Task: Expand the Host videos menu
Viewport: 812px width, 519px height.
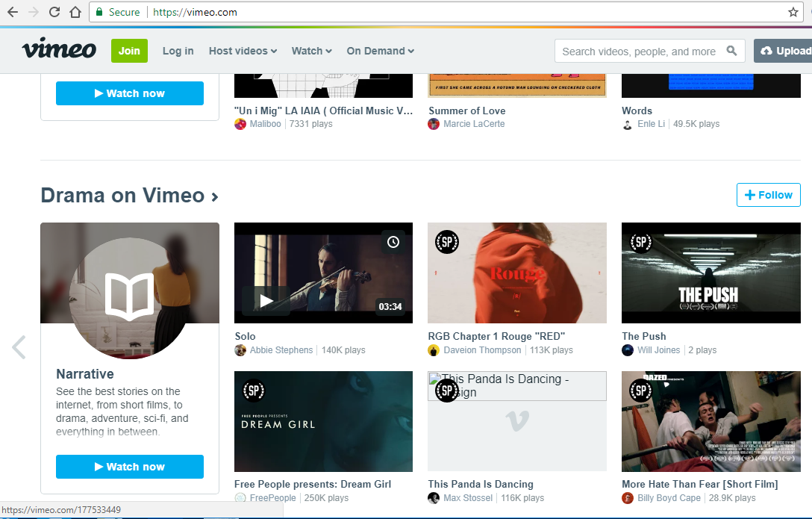Action: (x=243, y=51)
